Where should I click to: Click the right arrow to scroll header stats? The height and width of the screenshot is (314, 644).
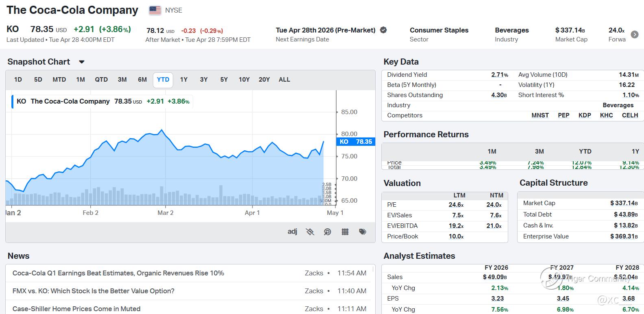click(x=634, y=35)
